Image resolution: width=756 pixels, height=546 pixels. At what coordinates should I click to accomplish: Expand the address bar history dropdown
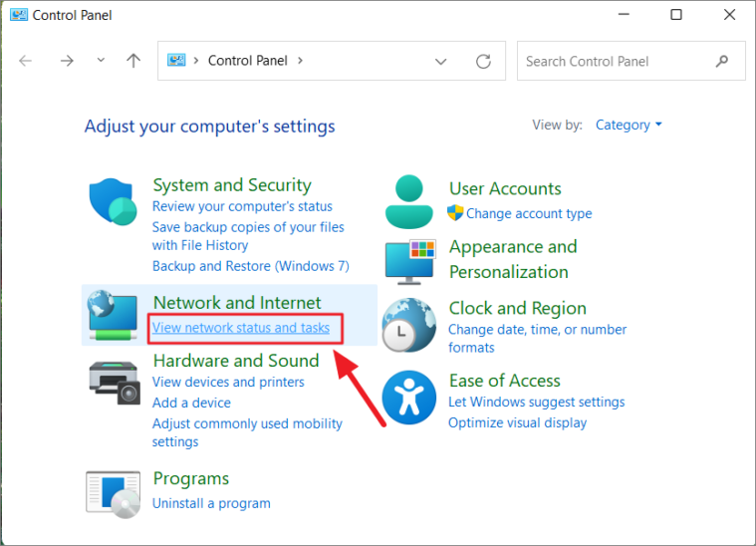[440, 61]
